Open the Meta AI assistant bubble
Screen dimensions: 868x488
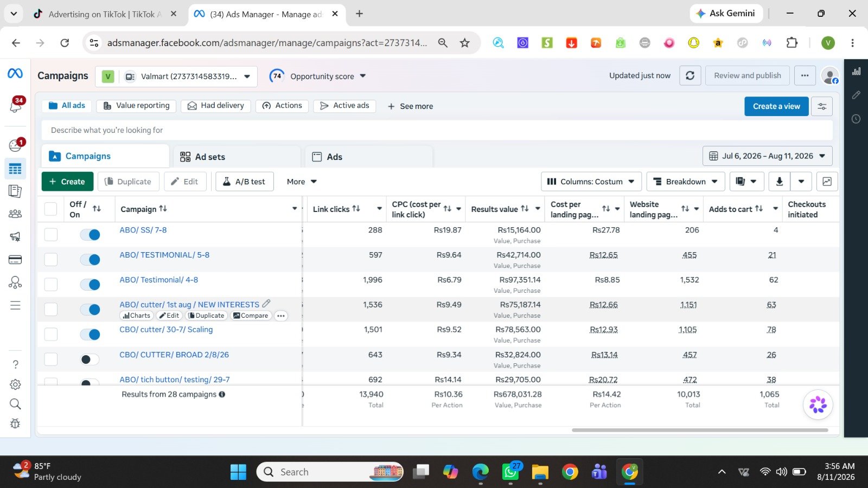coord(818,404)
